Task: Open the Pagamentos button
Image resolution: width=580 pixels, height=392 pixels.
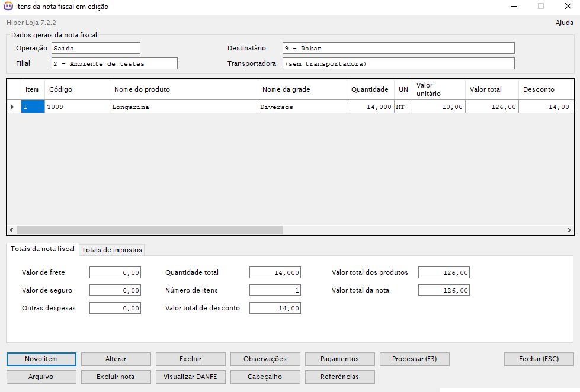Action: click(x=339, y=359)
